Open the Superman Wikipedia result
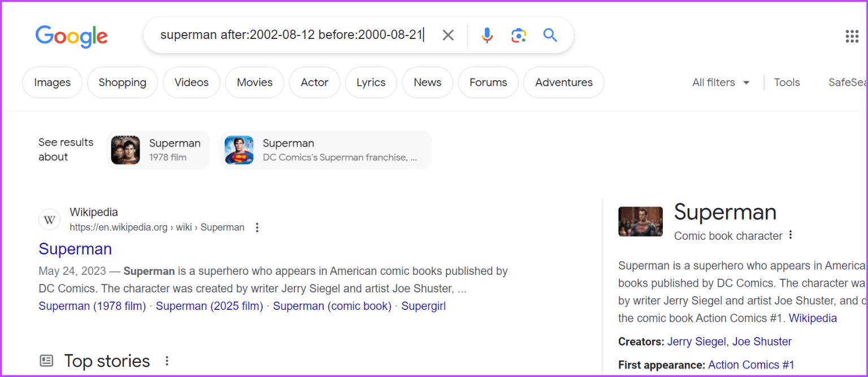 point(75,249)
